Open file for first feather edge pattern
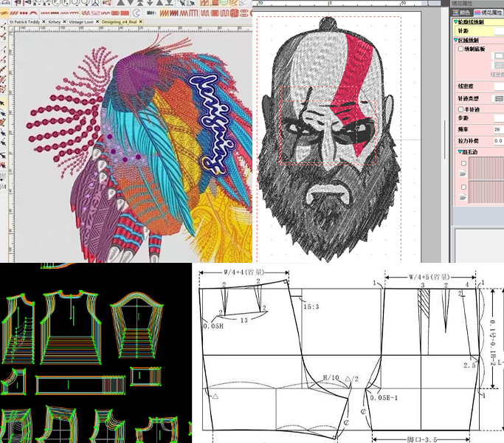This screenshot has width=504, height=443. coord(463,174)
